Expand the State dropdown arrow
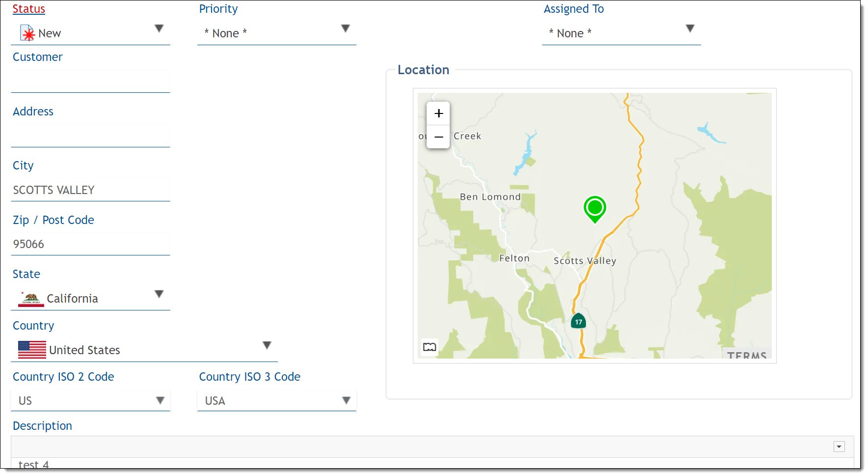 click(x=159, y=294)
